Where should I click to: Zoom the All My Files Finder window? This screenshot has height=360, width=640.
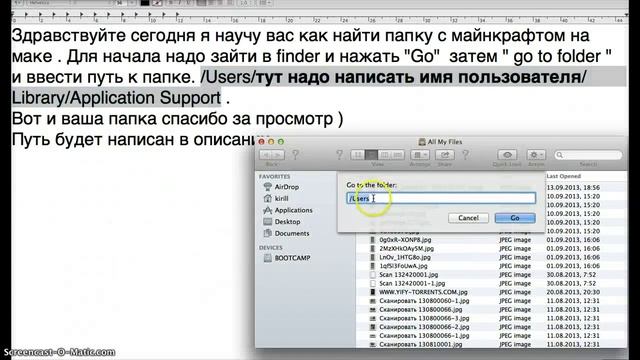[x=281, y=142]
